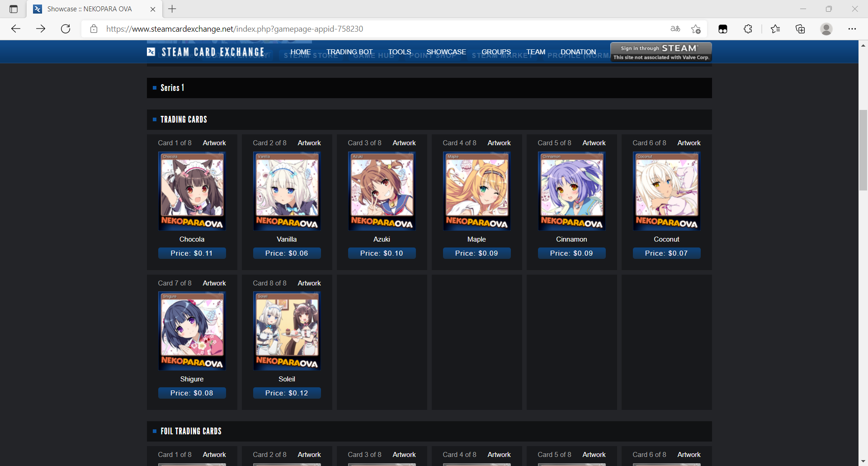This screenshot has width=868, height=466.
Task: Click Coconut Price: $0.07 button
Action: point(667,253)
